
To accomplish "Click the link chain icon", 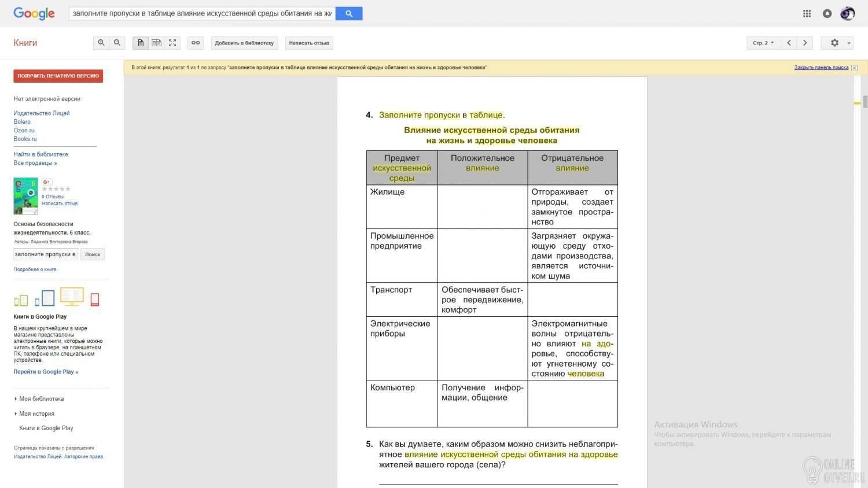I will (x=196, y=43).
